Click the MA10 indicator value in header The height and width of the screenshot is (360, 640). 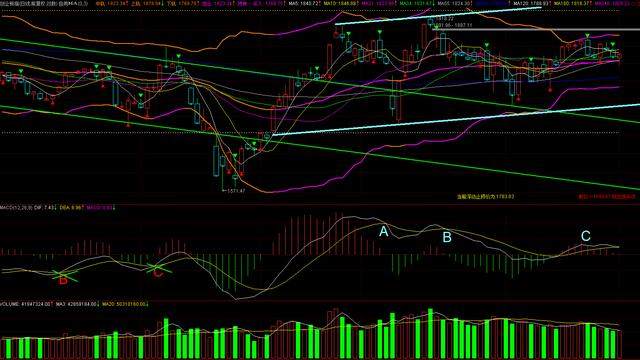coord(342,3)
